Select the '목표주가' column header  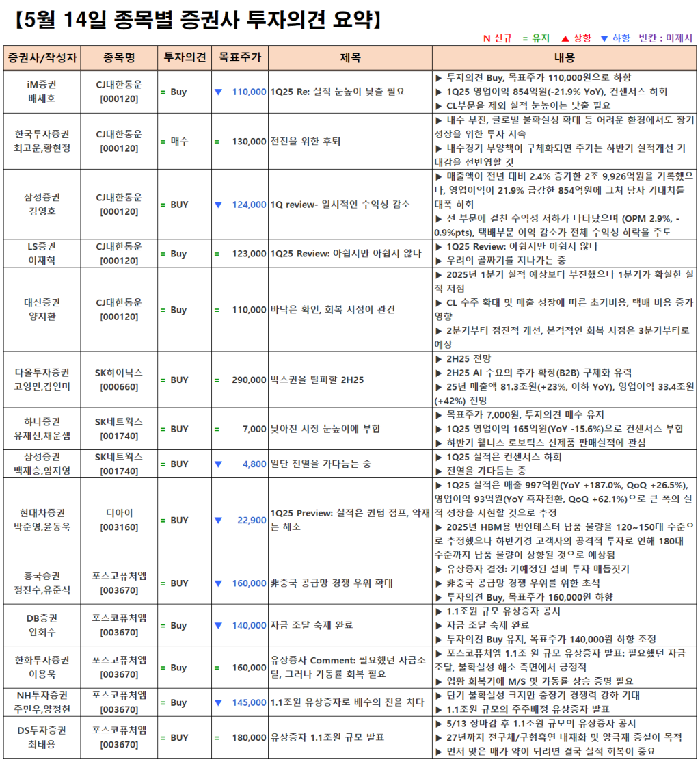click(240, 58)
